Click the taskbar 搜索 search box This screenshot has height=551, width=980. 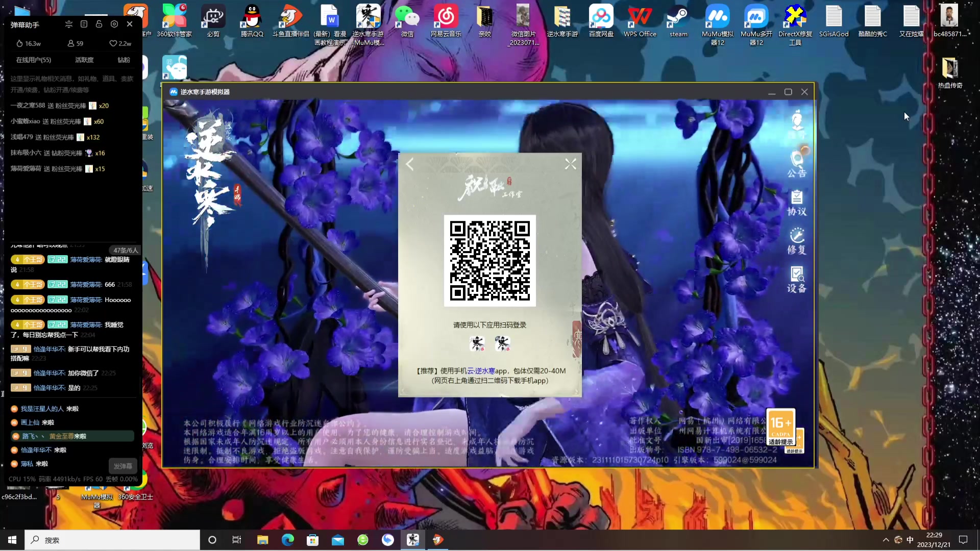coord(112,540)
